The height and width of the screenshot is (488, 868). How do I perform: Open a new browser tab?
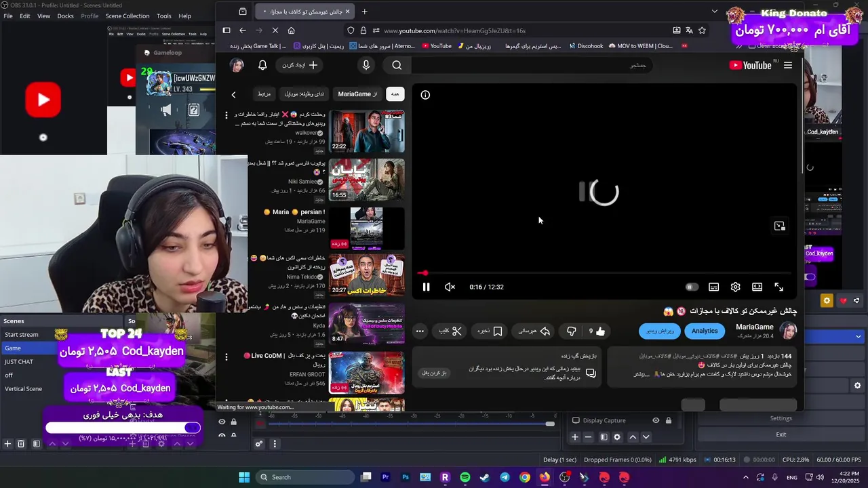364,12
